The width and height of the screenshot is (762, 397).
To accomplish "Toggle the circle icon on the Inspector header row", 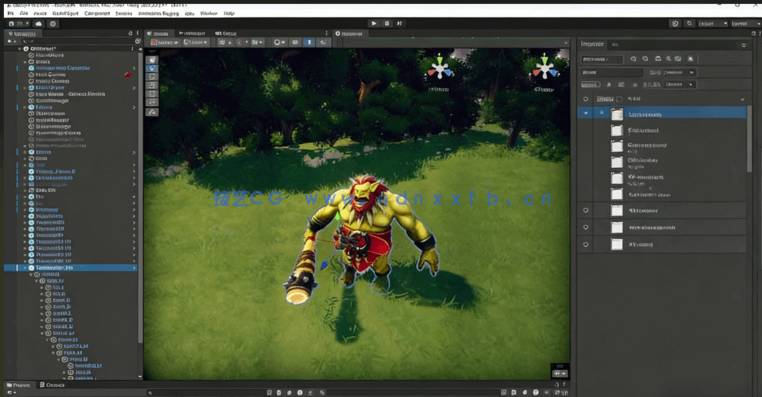I will [x=586, y=99].
